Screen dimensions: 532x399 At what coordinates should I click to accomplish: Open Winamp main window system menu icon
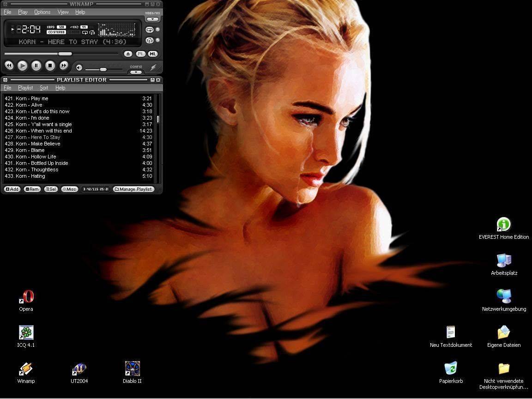(5, 4)
